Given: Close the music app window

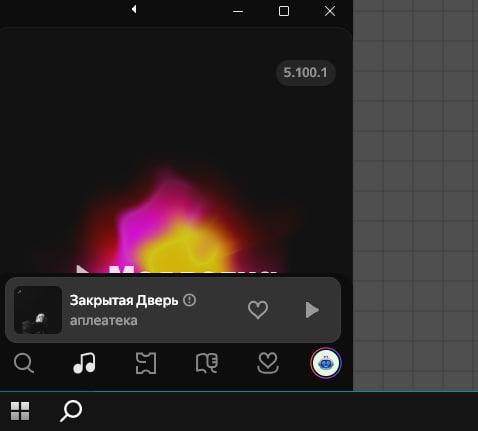Looking at the screenshot, I should [330, 11].
